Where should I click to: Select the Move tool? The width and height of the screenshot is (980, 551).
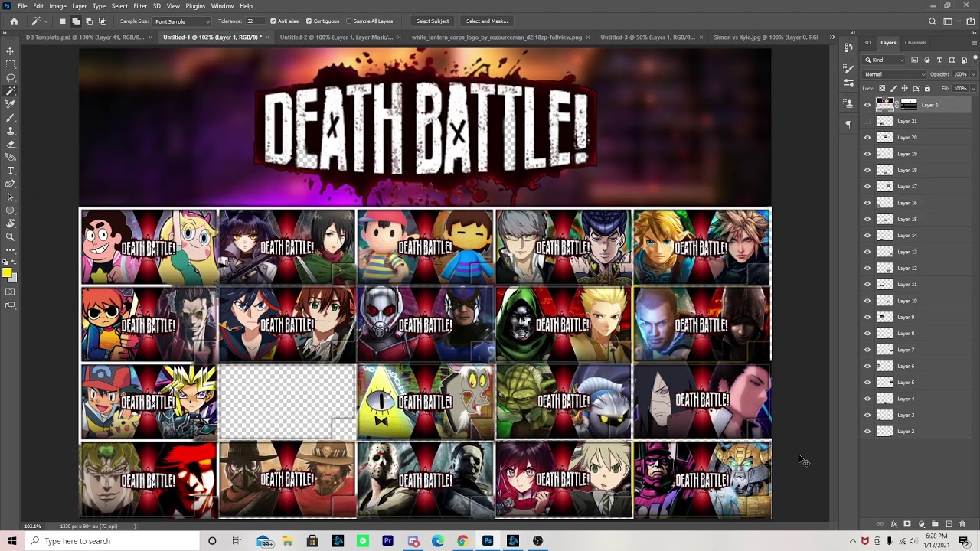point(10,51)
